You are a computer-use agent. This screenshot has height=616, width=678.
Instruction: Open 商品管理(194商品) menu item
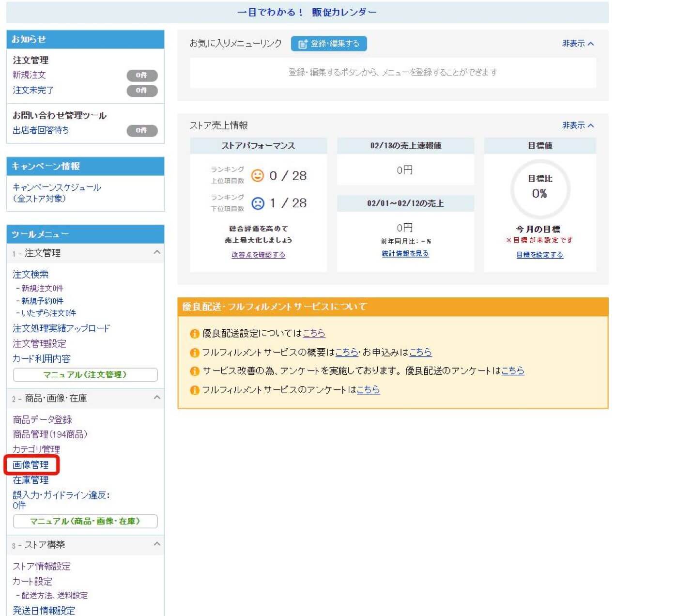(50, 434)
